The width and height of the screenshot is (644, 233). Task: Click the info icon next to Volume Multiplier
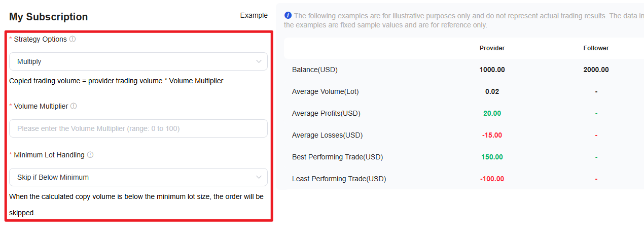[74, 106]
